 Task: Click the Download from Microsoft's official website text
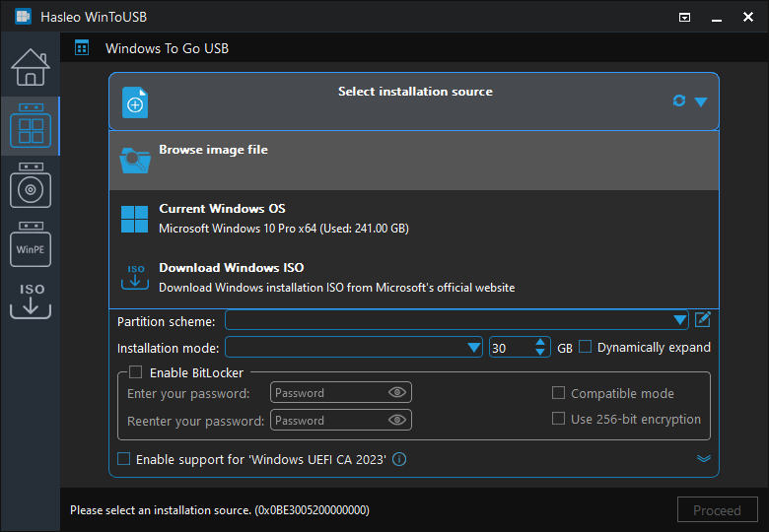coord(336,288)
